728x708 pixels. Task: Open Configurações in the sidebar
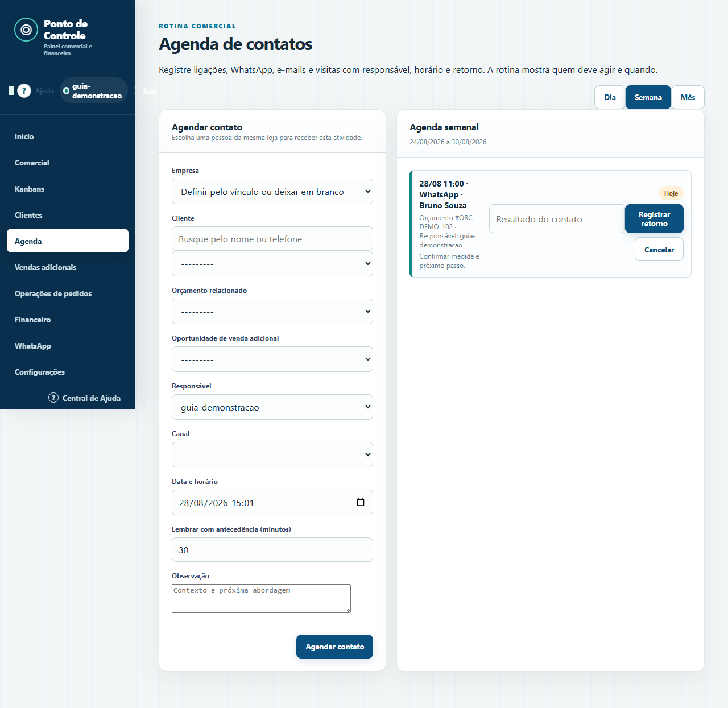[x=68, y=372]
